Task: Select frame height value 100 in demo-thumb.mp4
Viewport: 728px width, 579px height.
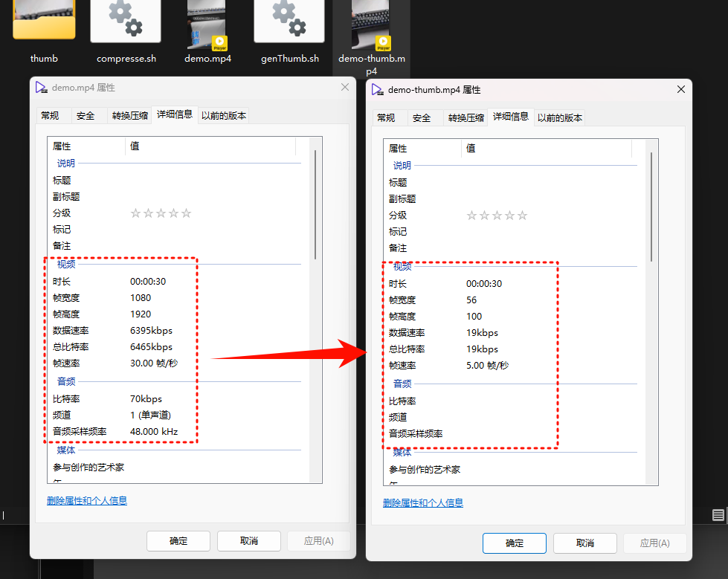Action: click(x=474, y=317)
